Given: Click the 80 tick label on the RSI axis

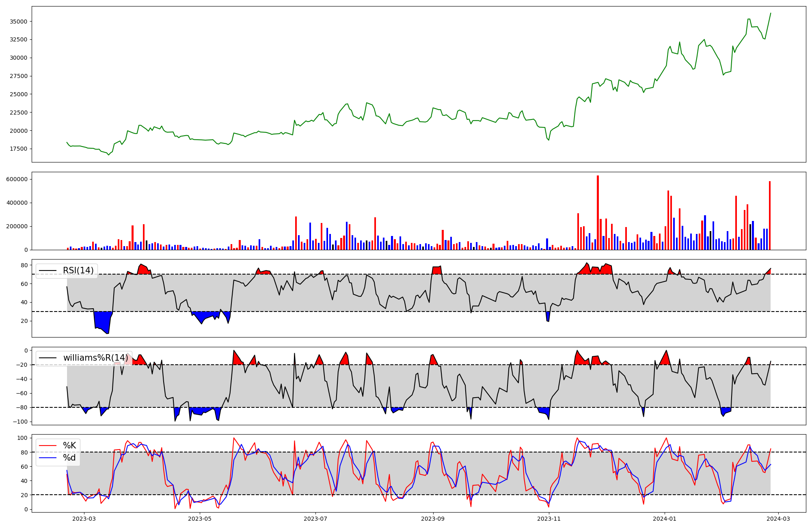Looking at the screenshot, I should click(x=24, y=265).
